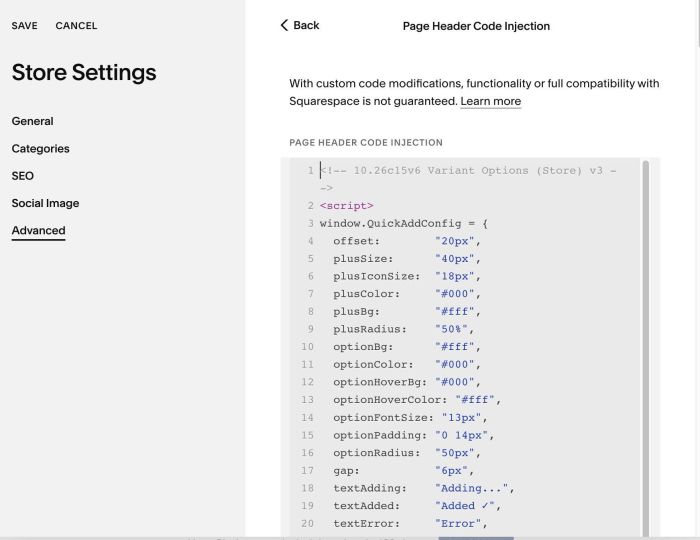Click the SAVE button

click(25, 26)
